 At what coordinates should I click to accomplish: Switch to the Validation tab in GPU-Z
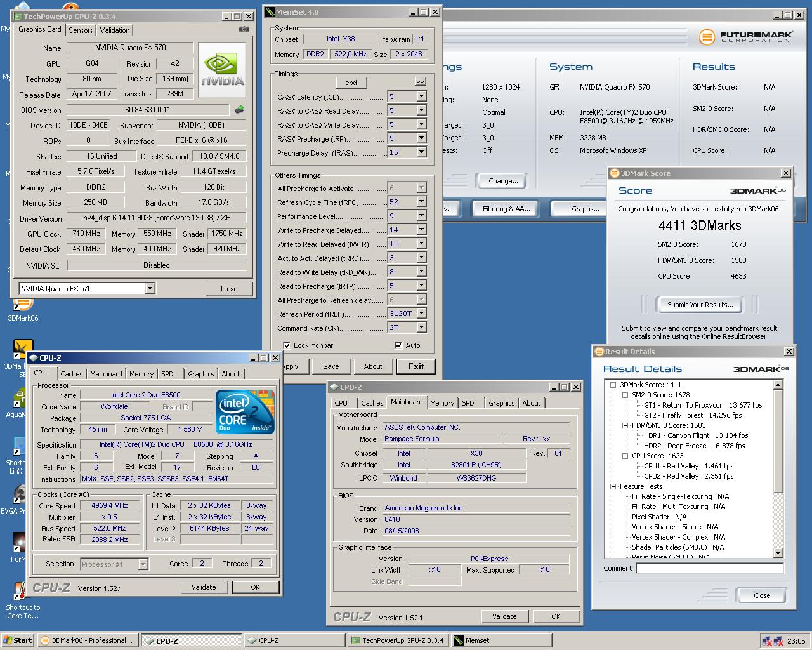(115, 30)
